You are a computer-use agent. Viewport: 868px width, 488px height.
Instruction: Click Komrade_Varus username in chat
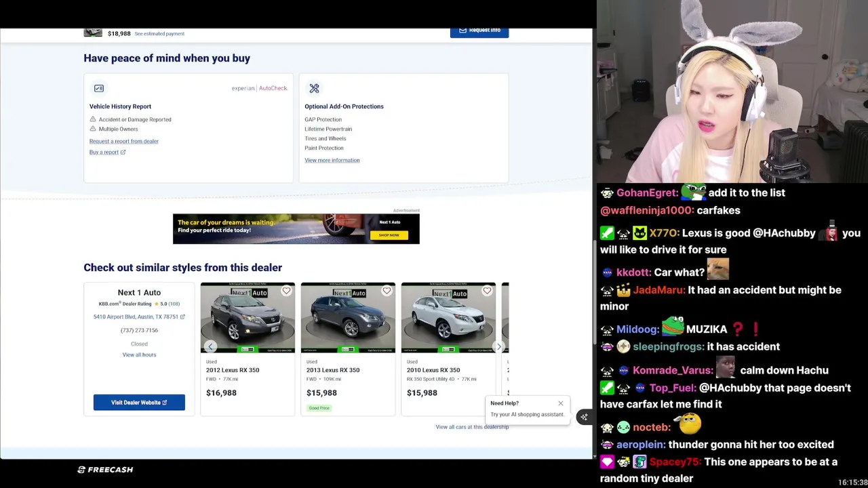click(x=673, y=370)
